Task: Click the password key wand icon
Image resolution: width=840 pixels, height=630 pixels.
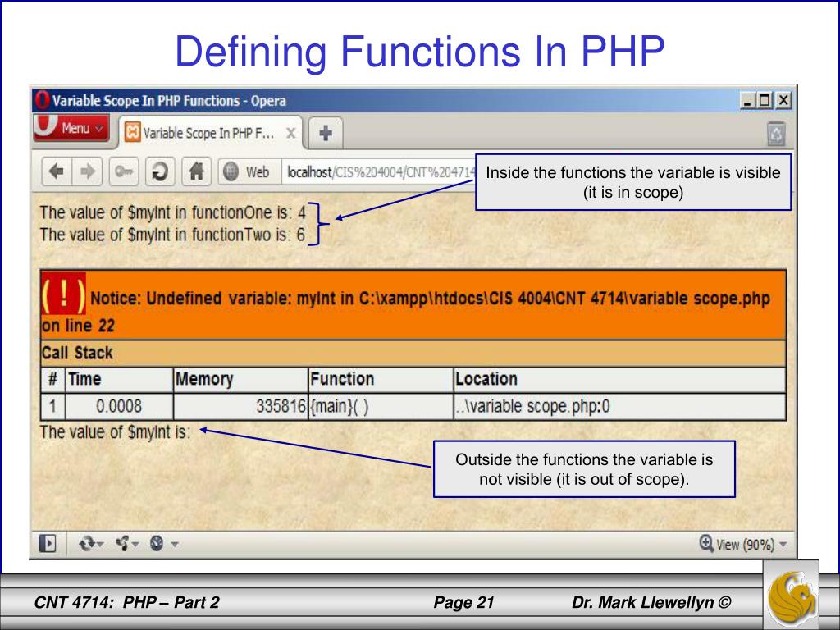Action: click(x=124, y=172)
